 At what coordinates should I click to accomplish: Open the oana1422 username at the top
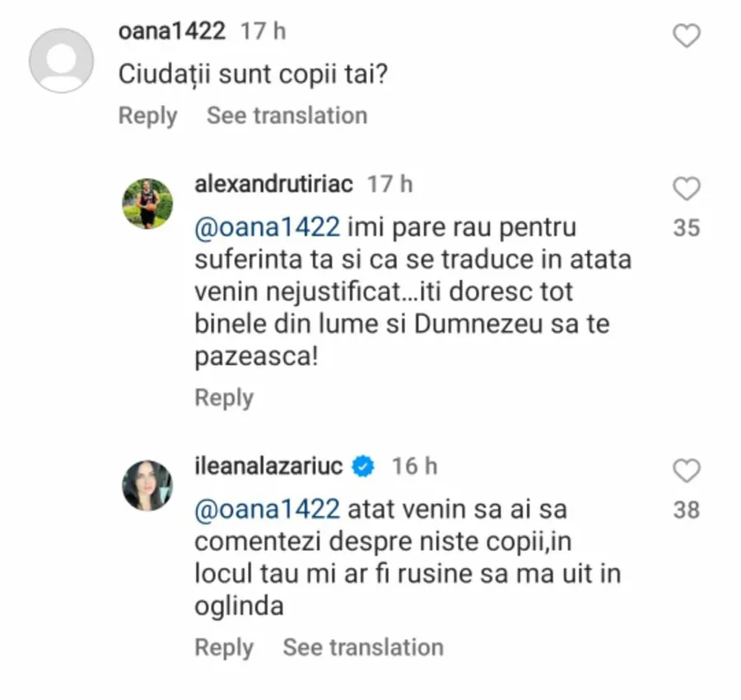[x=172, y=31]
